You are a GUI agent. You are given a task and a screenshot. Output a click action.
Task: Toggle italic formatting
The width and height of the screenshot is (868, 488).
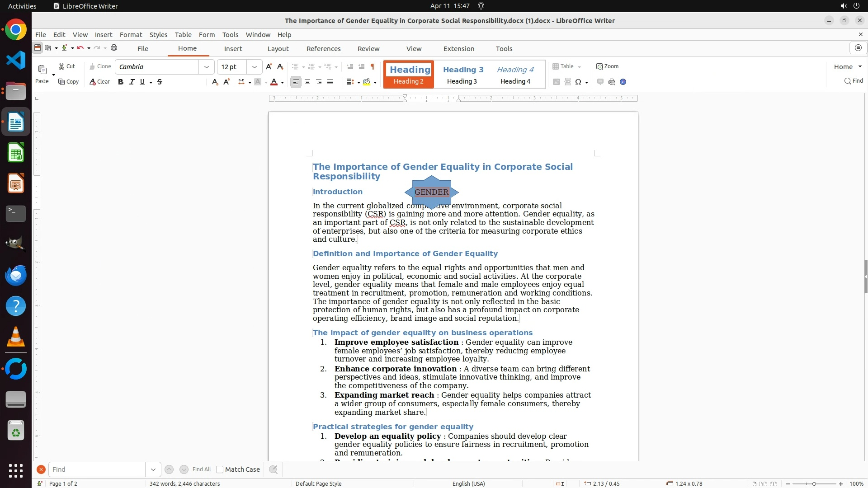pos(132,82)
